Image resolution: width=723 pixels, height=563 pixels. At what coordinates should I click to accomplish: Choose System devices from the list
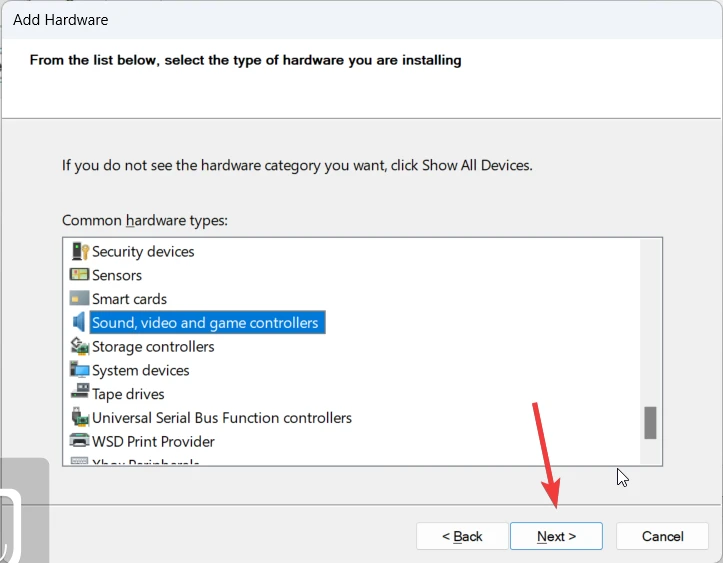[x=141, y=370]
